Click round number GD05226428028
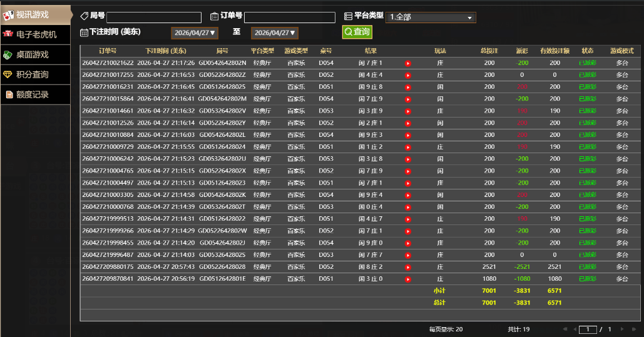 click(222, 267)
